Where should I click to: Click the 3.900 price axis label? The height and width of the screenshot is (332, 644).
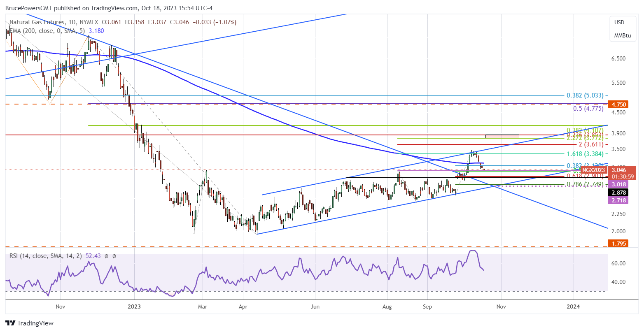619,133
